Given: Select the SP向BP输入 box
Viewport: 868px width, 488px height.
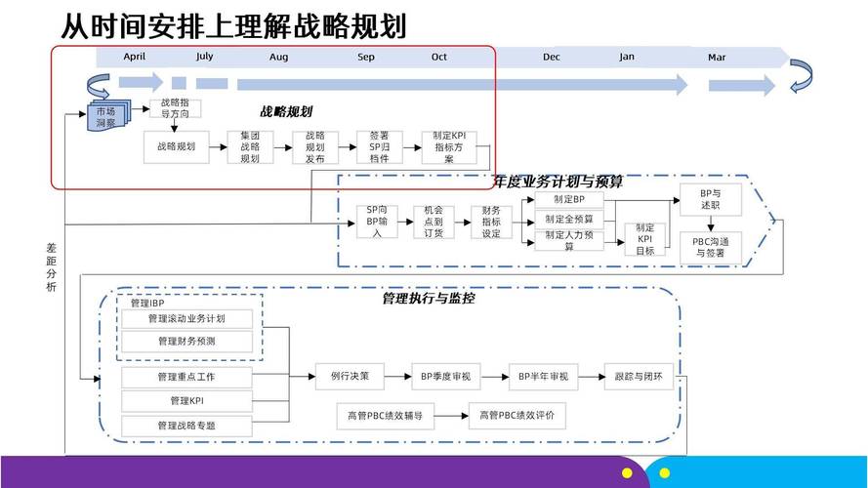Looking at the screenshot, I should point(377,222).
